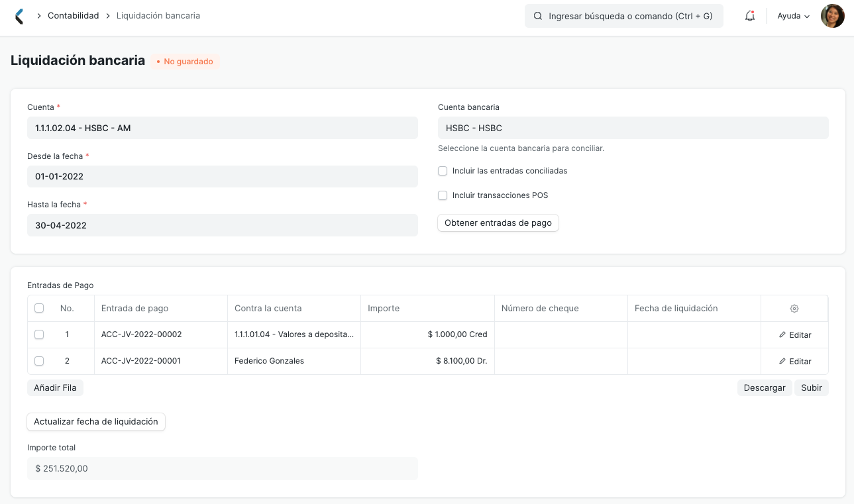Open the Cuenta bancaria HSBC - HSBC field
The width and height of the screenshot is (854, 504).
pyautogui.click(x=633, y=128)
